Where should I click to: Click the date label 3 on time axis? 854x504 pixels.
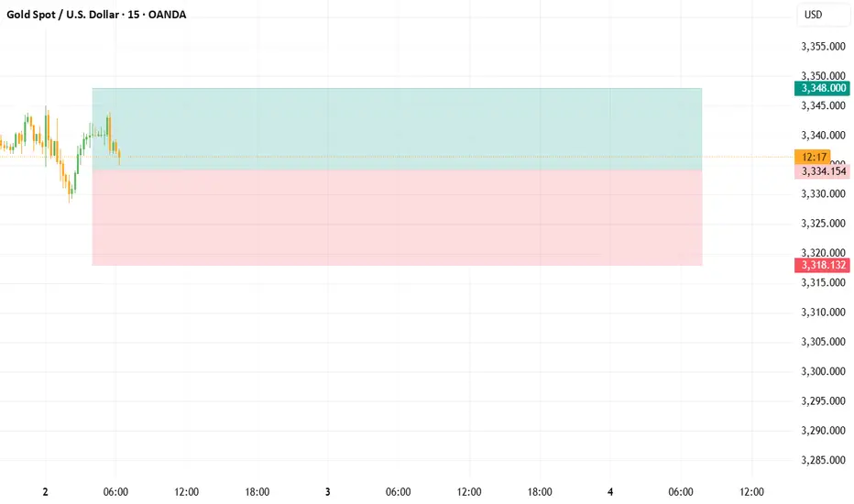tap(327, 492)
